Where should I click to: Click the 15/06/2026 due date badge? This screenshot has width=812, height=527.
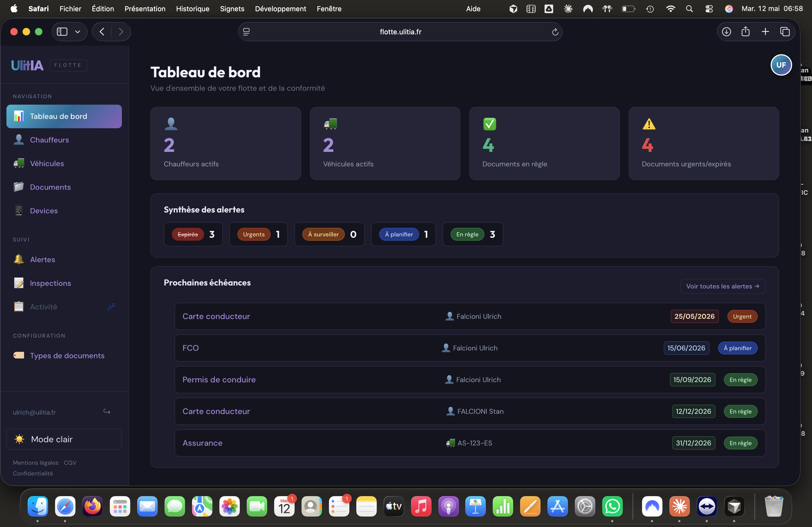pyautogui.click(x=686, y=348)
